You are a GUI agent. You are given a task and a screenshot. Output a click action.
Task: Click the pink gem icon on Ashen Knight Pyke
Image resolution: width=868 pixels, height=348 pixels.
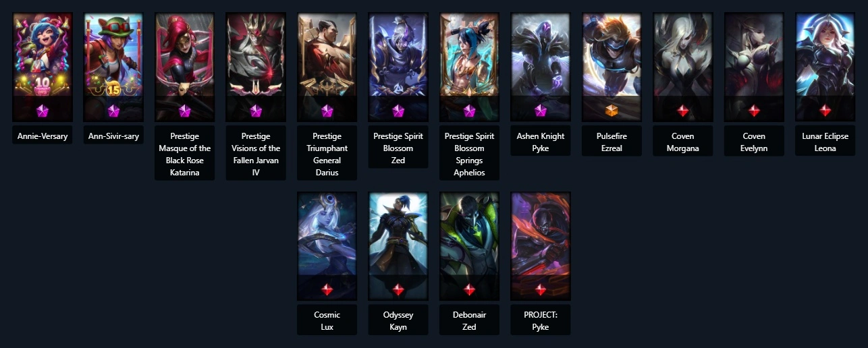click(541, 111)
